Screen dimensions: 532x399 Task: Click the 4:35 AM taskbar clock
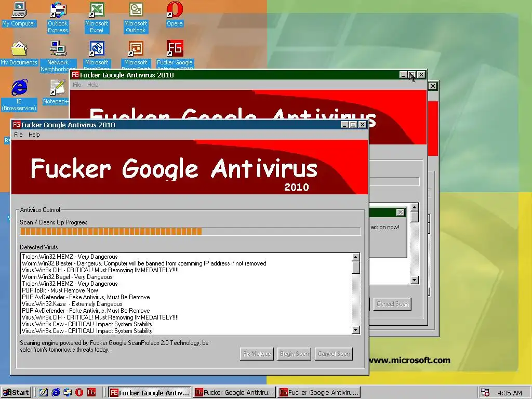pos(510,393)
